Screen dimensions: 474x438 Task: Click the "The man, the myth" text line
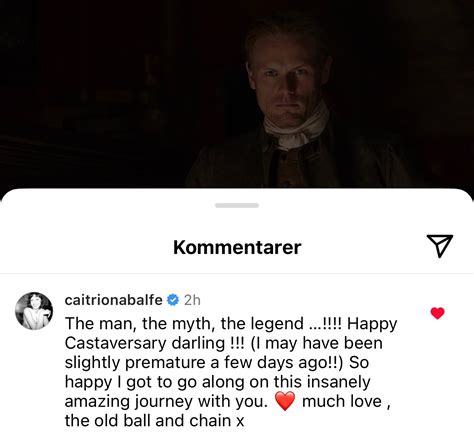(x=231, y=323)
